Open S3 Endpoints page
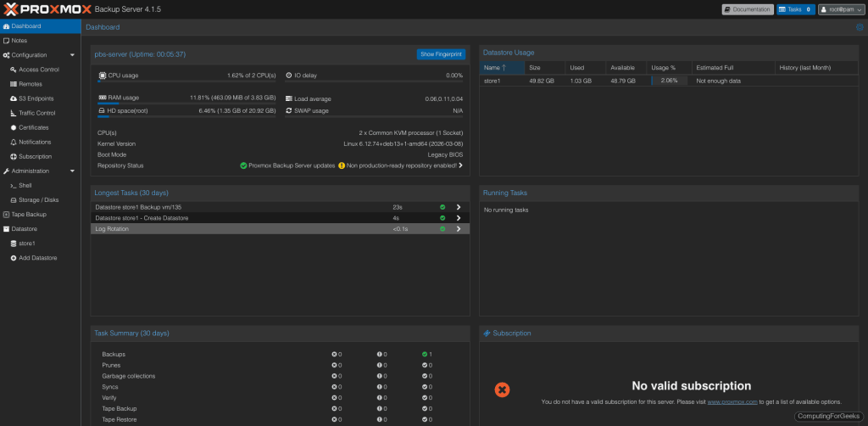This screenshot has height=426, width=868. pos(41,98)
